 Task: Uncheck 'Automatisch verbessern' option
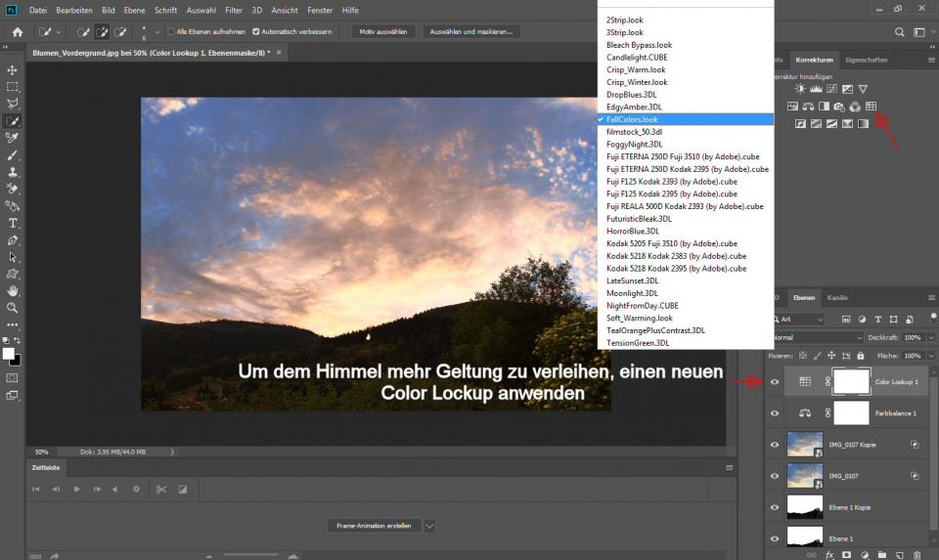click(x=255, y=31)
